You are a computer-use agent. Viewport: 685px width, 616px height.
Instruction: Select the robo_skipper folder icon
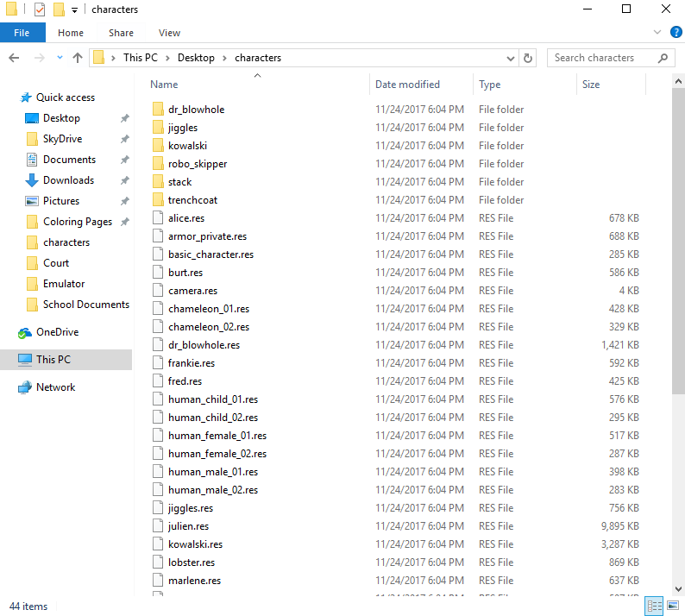click(x=158, y=164)
